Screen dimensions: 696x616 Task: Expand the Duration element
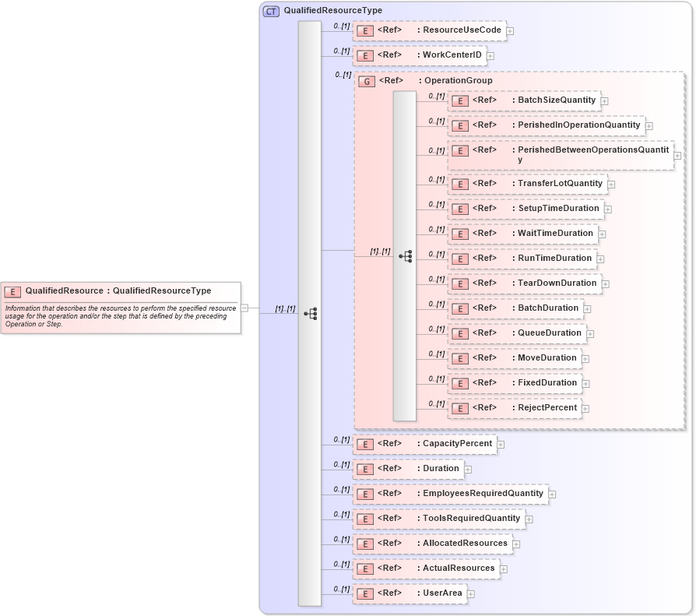(x=467, y=470)
